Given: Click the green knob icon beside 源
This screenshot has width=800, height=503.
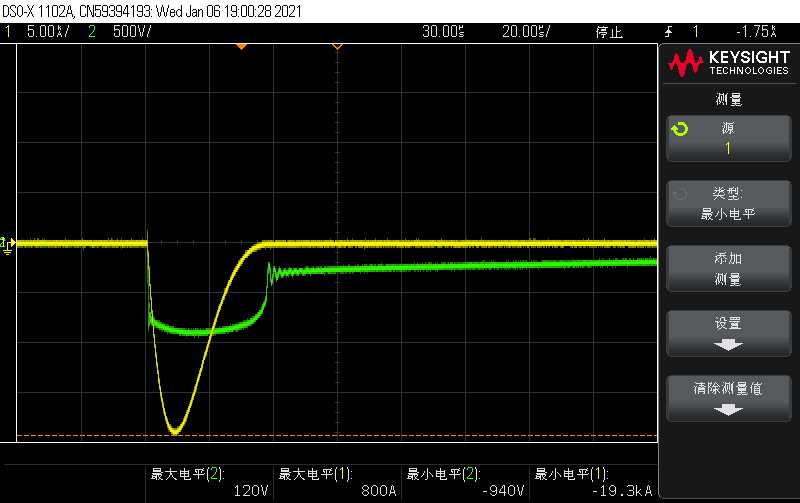Looking at the screenshot, I should click(679, 129).
